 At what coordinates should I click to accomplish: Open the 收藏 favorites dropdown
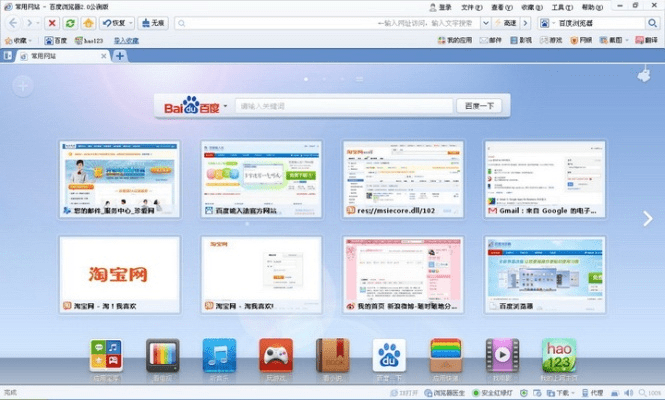(18, 40)
